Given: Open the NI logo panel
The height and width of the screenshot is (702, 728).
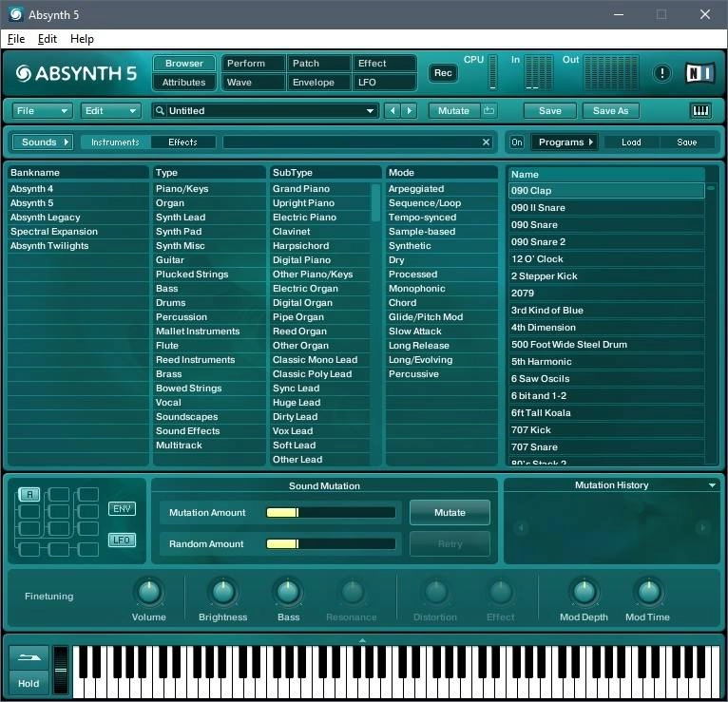Looking at the screenshot, I should [x=699, y=73].
